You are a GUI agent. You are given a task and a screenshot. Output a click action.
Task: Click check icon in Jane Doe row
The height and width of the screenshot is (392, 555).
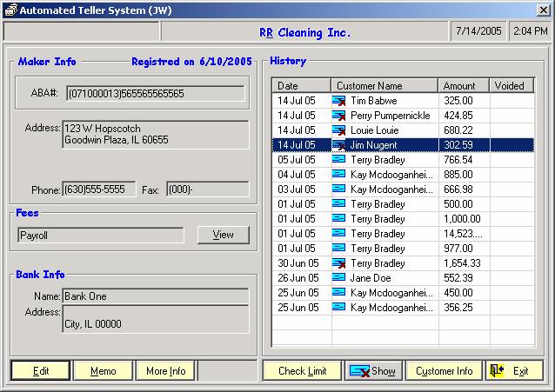point(339,278)
